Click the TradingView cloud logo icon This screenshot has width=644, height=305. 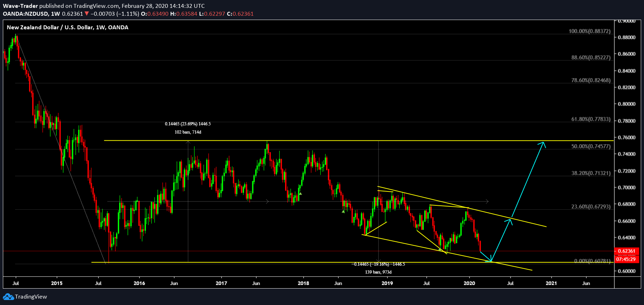coord(8,297)
